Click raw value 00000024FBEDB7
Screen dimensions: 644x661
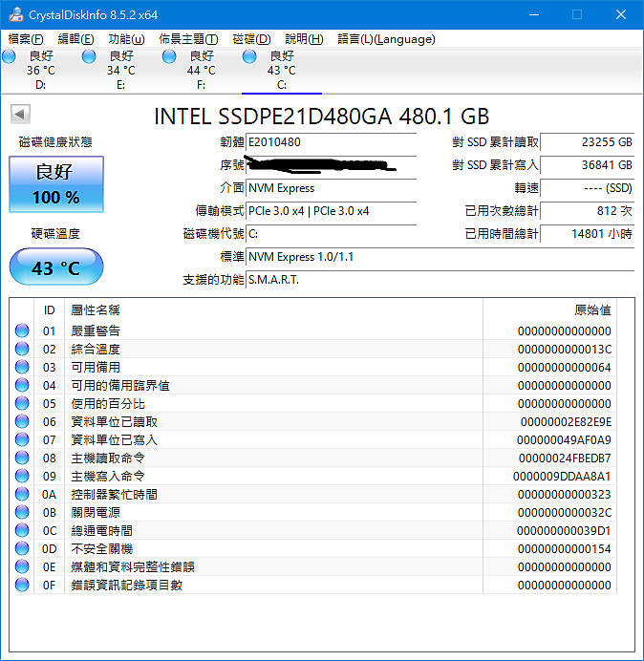click(565, 458)
